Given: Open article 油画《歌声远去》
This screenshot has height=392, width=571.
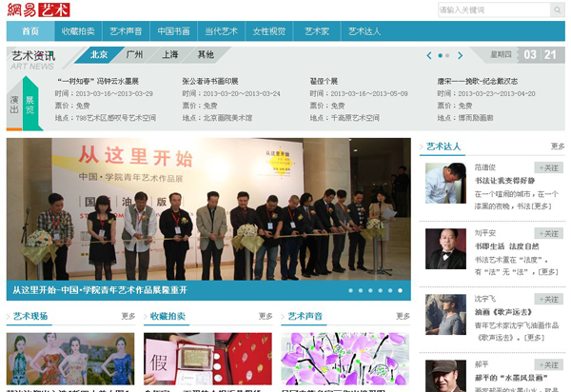Looking at the screenshot, I should (x=503, y=312).
